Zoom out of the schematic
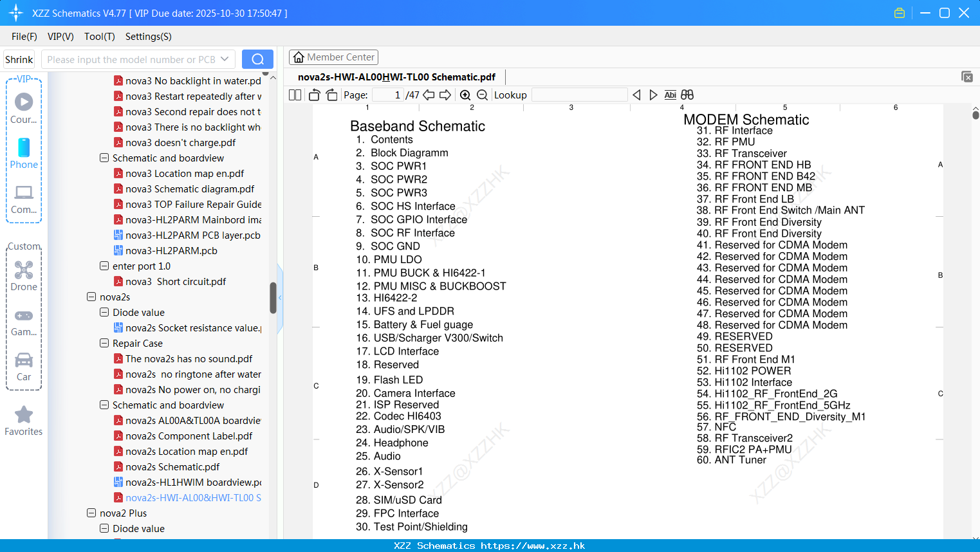The image size is (980, 552). [482, 95]
